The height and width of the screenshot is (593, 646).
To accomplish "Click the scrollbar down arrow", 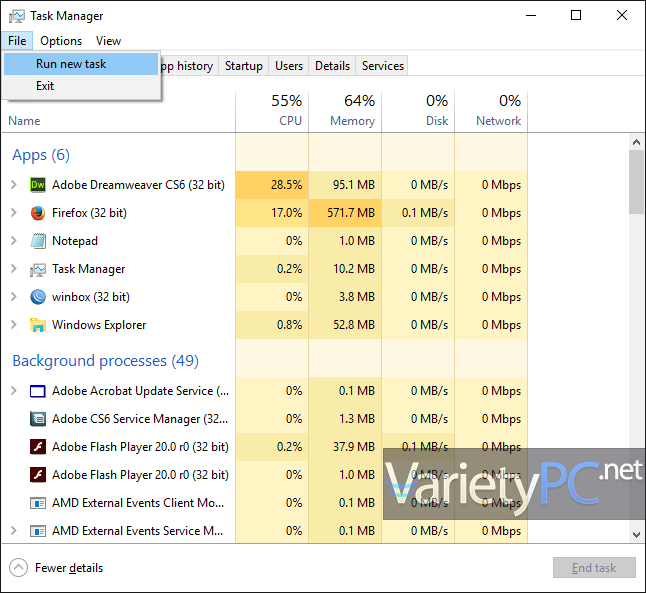I will (636, 534).
